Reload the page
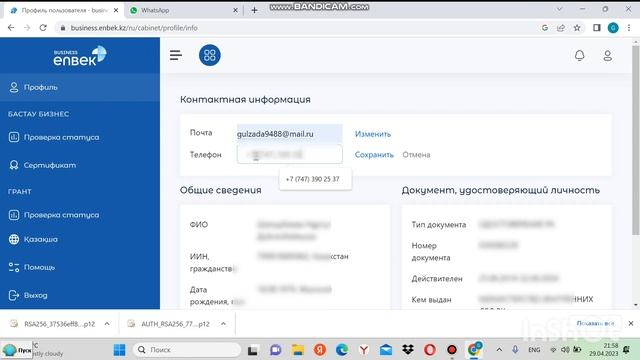Image resolution: width=640 pixels, height=360 pixels. tap(43, 28)
